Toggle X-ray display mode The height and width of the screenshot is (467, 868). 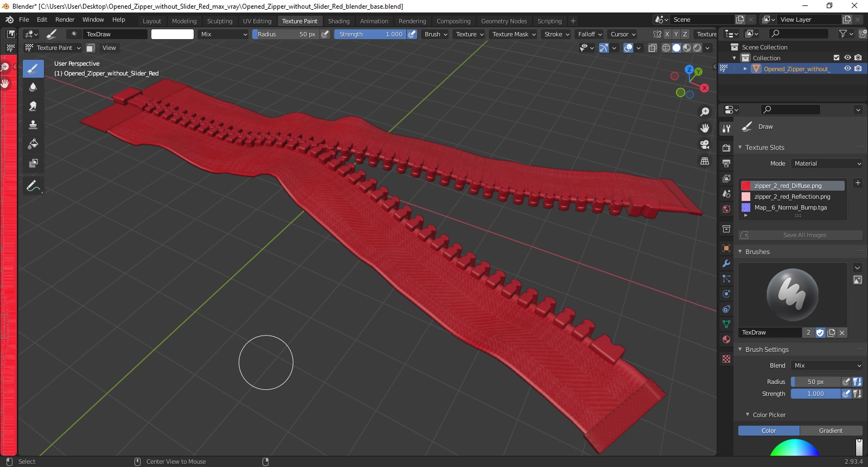[653, 48]
